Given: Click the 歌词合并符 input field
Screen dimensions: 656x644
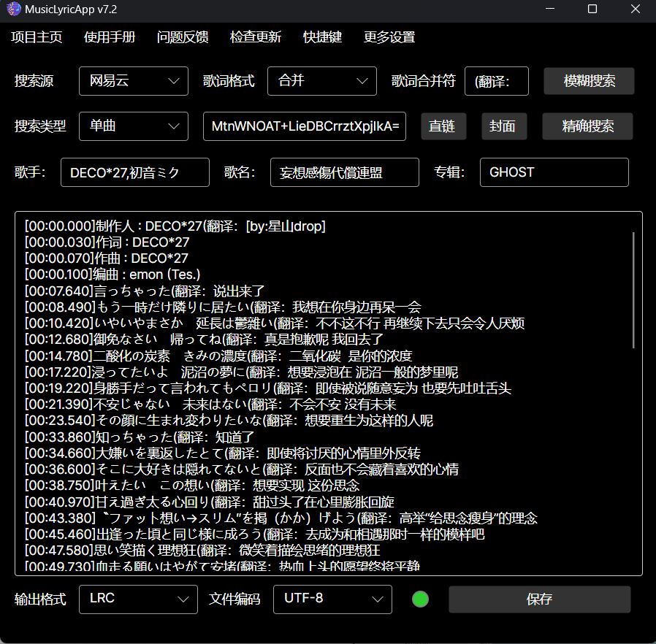Looking at the screenshot, I should [497, 81].
